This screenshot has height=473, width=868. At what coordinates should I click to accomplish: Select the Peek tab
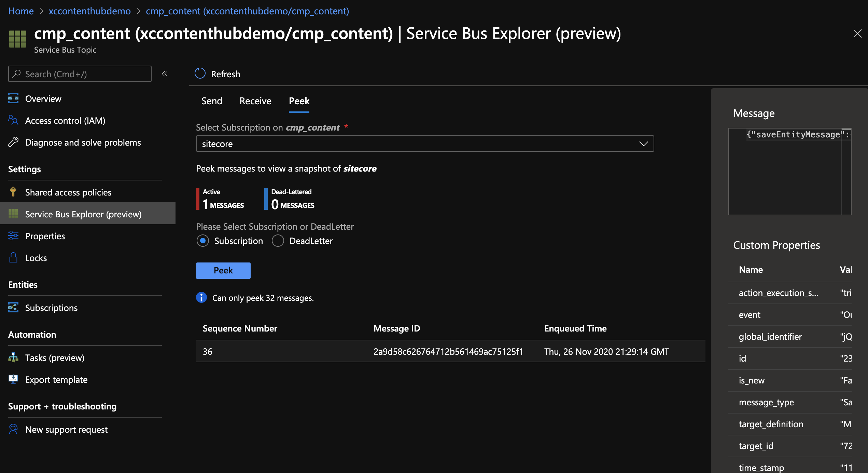tap(299, 101)
